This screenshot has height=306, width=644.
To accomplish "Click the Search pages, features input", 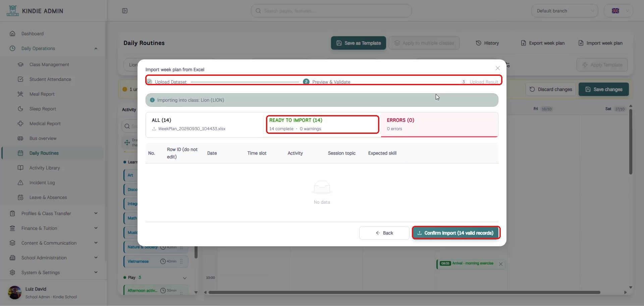I will point(331,11).
